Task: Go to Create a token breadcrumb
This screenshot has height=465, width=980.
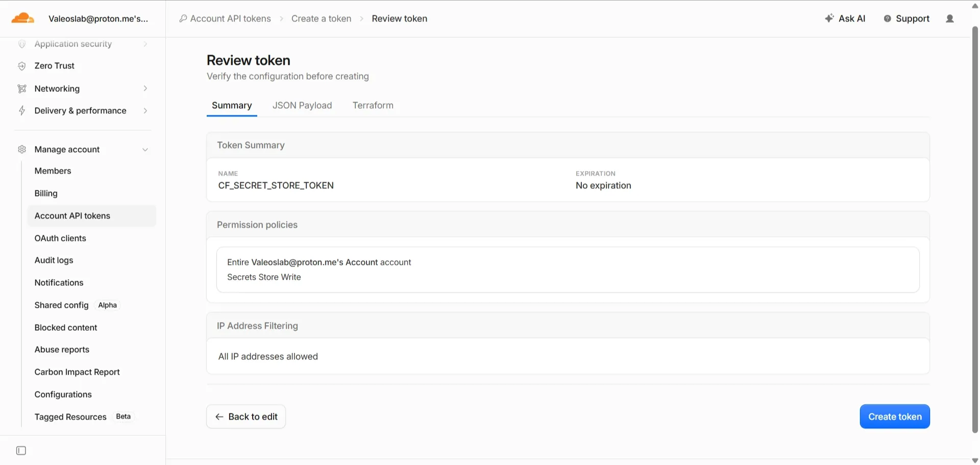Action: [x=322, y=19]
